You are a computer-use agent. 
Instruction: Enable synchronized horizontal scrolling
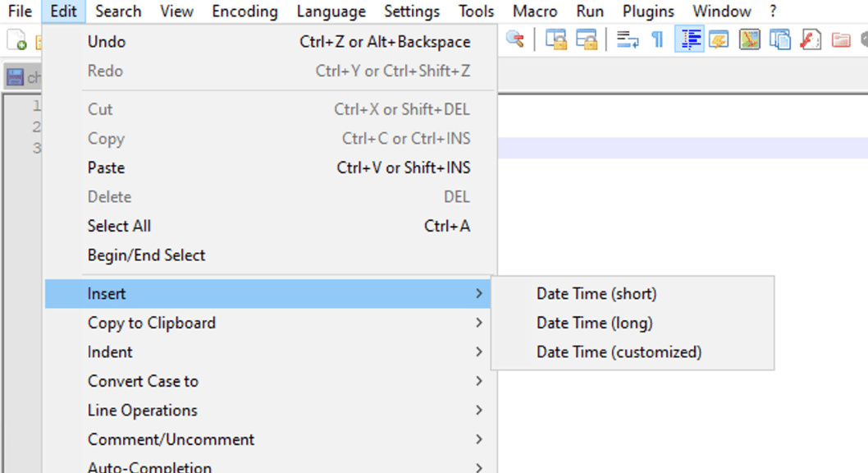(x=582, y=39)
